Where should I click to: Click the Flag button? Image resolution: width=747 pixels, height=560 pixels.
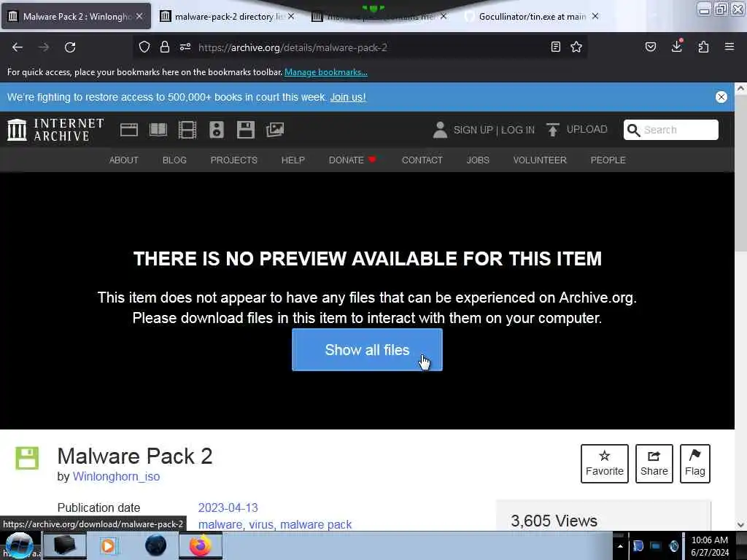(x=695, y=463)
